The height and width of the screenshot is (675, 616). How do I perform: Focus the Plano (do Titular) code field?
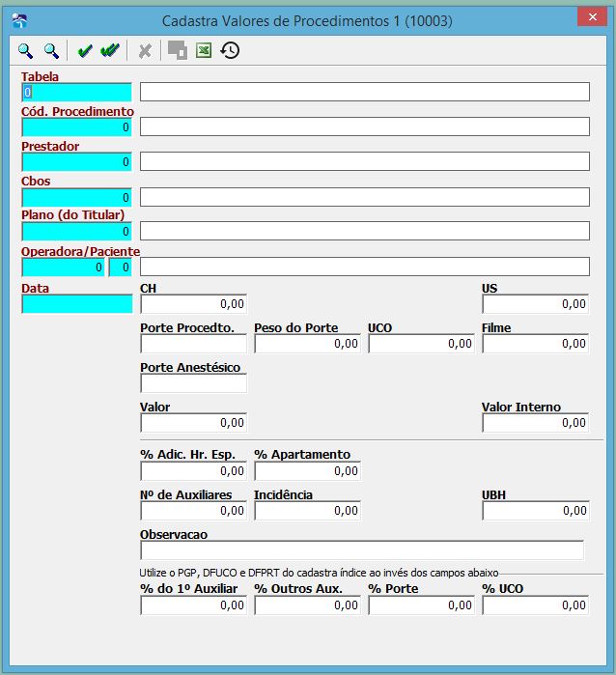[76, 232]
